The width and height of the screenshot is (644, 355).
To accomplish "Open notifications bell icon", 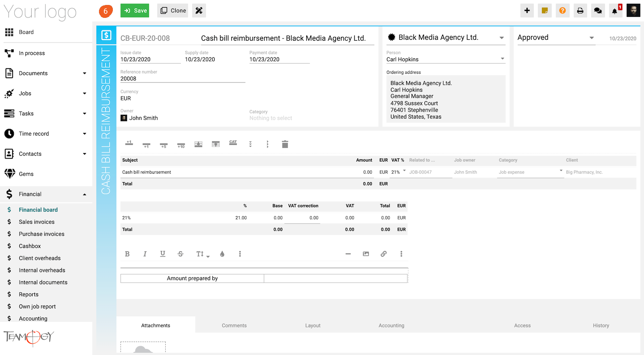I will (615, 11).
